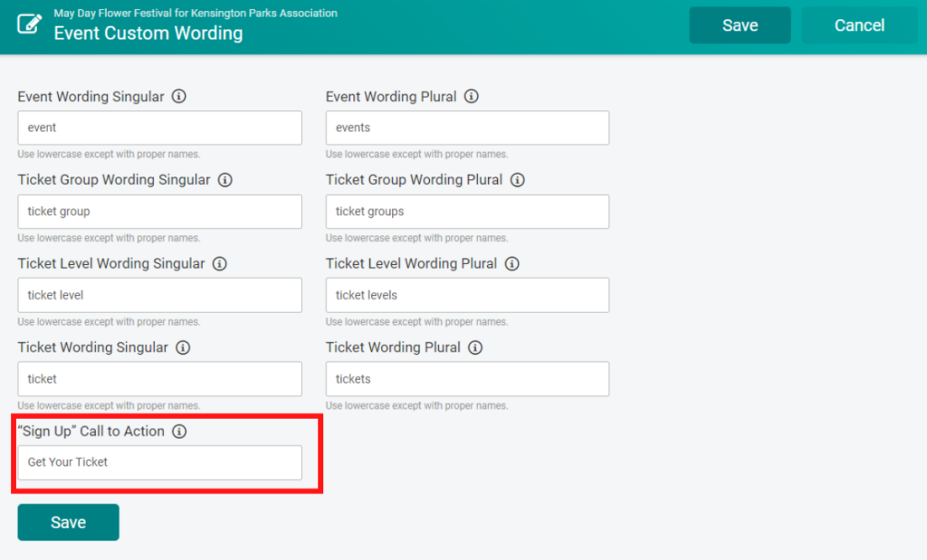Show info for Event Wording Singular
Screen dimensions: 927x560
coord(179,96)
